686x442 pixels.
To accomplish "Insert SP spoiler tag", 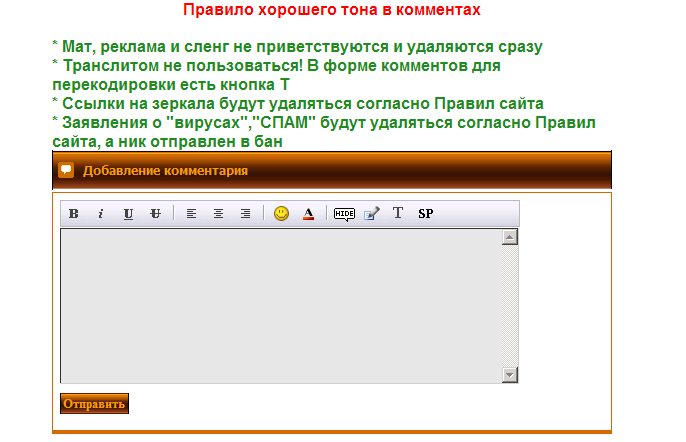I will pyautogui.click(x=426, y=214).
